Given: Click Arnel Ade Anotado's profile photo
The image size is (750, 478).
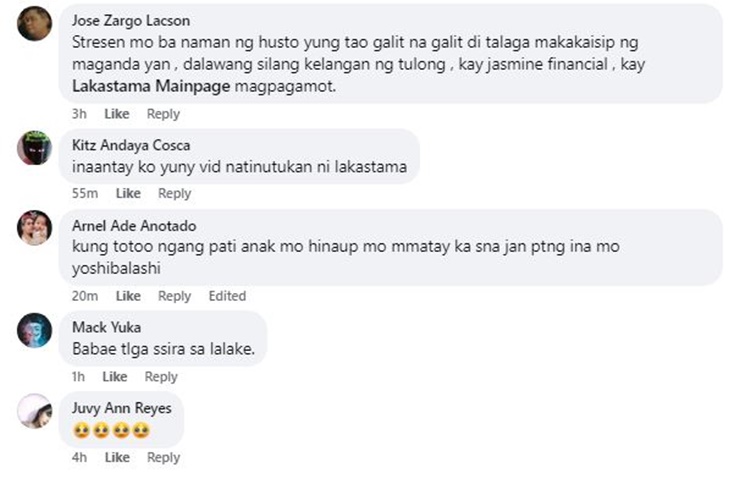Looking at the screenshot, I should coord(34,228).
